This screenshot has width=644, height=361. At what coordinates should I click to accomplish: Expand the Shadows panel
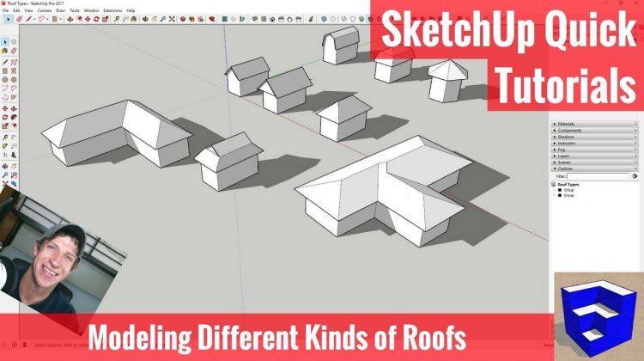coord(571,136)
